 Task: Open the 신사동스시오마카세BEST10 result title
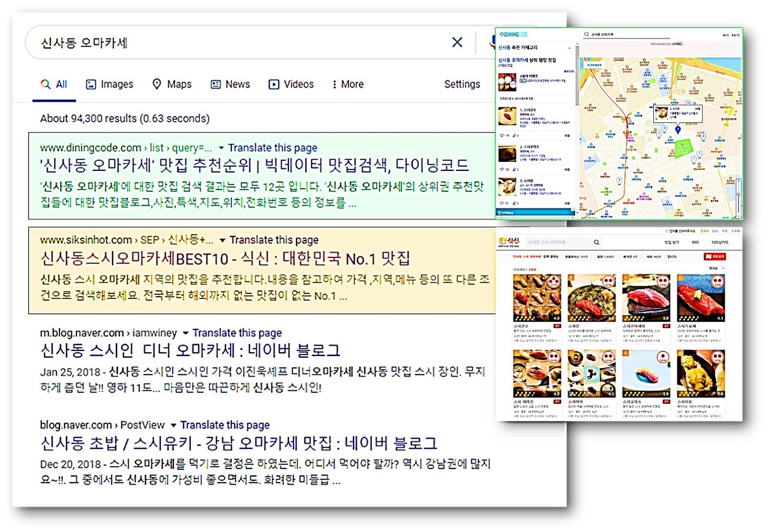tap(225, 259)
